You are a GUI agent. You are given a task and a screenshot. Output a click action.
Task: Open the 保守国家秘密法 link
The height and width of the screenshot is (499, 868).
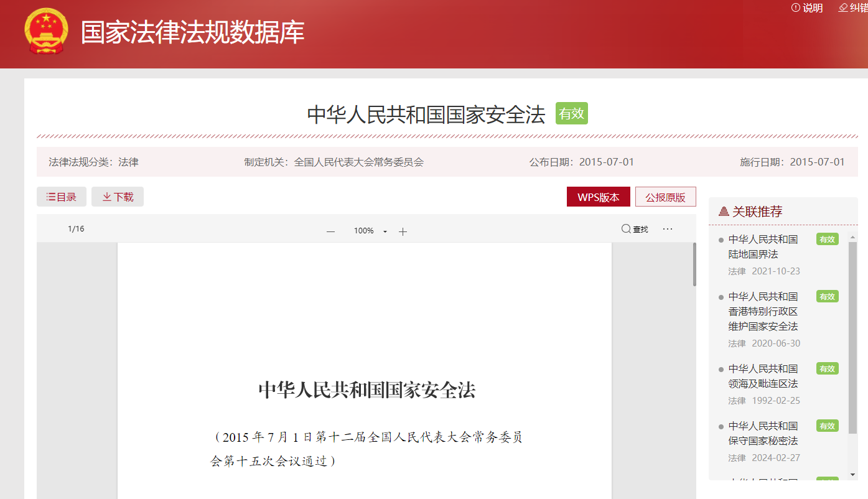[x=763, y=434]
